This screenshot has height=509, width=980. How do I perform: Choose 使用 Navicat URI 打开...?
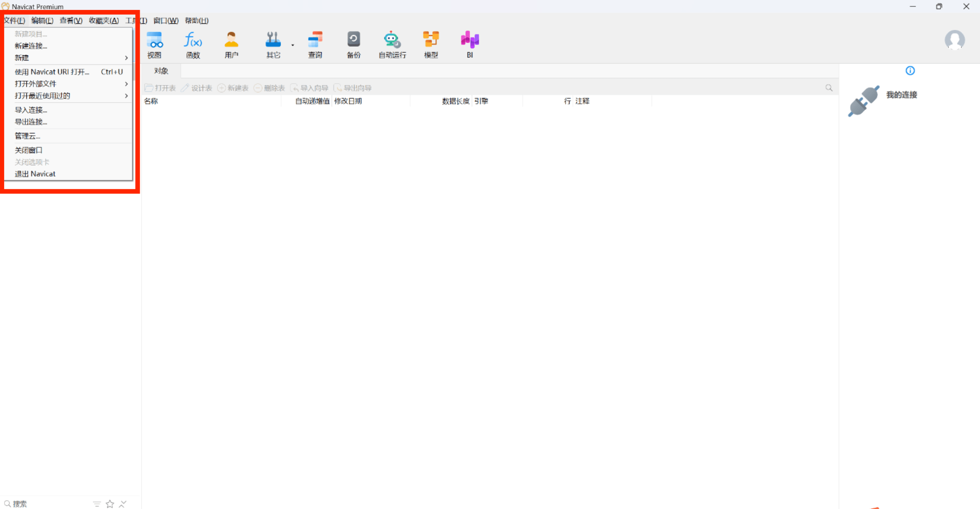(x=68, y=72)
